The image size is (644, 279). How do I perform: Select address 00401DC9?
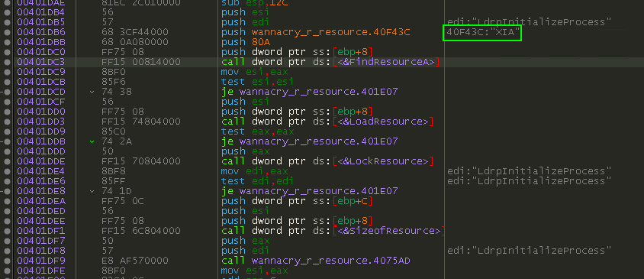(41, 72)
